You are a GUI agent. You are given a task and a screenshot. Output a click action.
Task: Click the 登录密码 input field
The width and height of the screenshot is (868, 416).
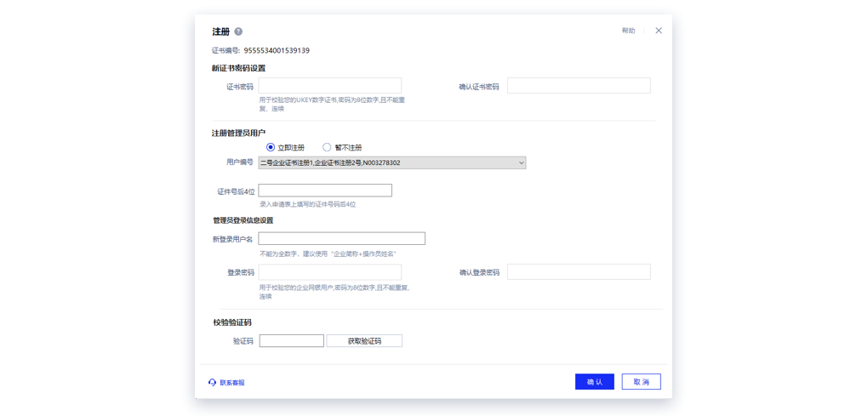(329, 272)
